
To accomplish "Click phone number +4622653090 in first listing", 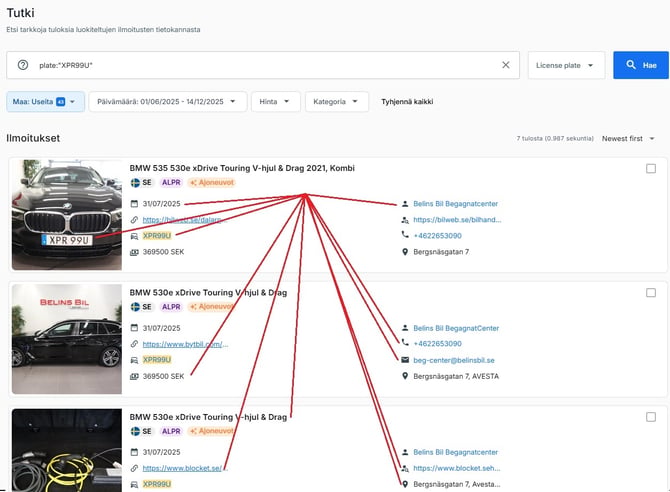I will (437, 236).
